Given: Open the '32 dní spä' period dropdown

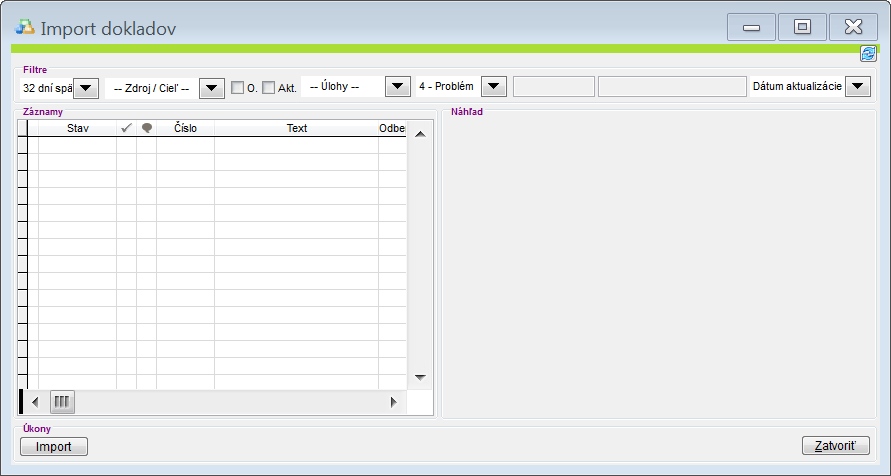Looking at the screenshot, I should pyautogui.click(x=85, y=87).
